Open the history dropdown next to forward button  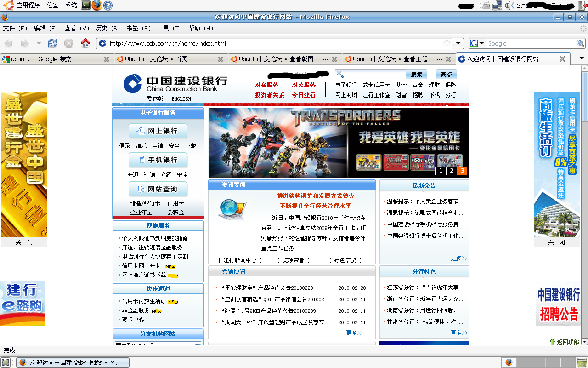click(39, 43)
